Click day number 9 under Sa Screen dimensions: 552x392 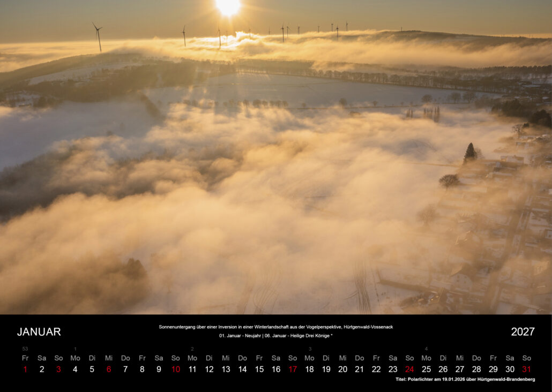point(159,369)
